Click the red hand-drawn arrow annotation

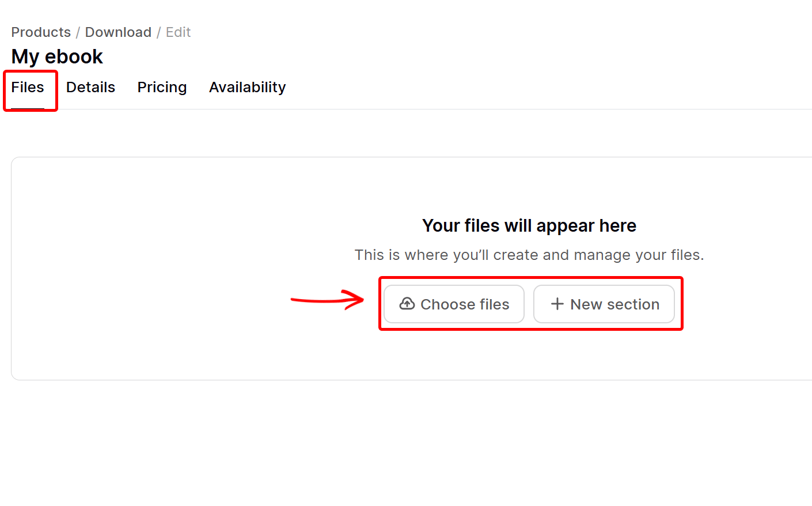(x=327, y=300)
